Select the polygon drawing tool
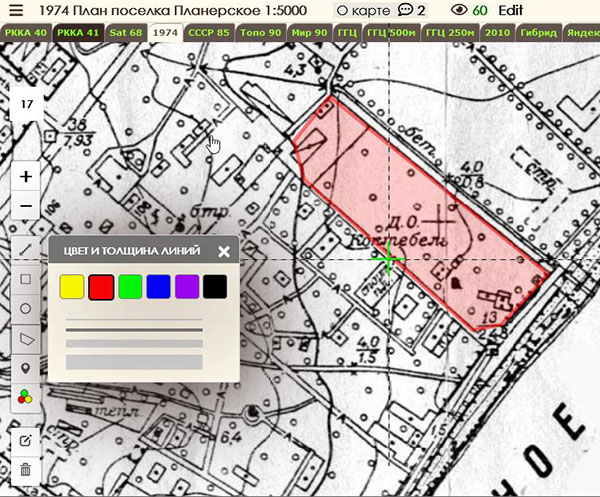600x497 pixels. [26, 339]
